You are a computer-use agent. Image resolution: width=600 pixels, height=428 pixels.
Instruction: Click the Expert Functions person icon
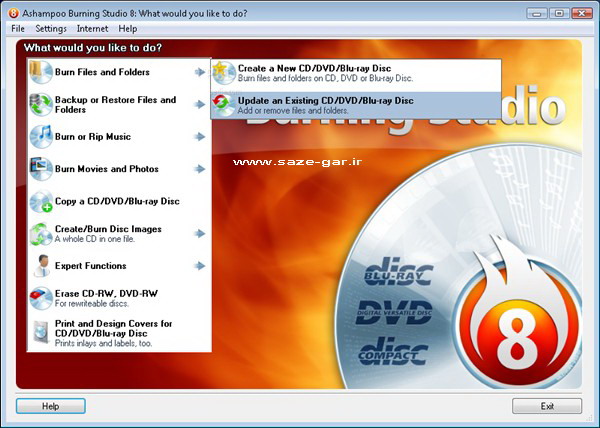pyautogui.click(x=41, y=266)
